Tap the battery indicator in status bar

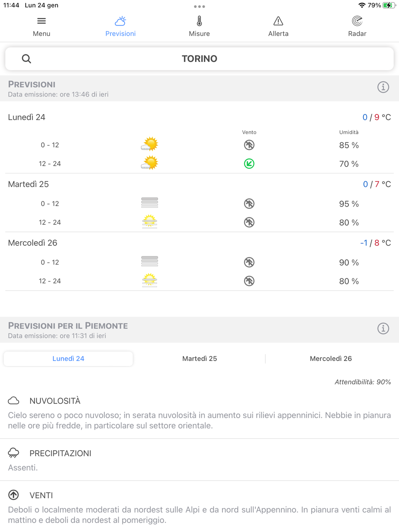click(x=388, y=5)
